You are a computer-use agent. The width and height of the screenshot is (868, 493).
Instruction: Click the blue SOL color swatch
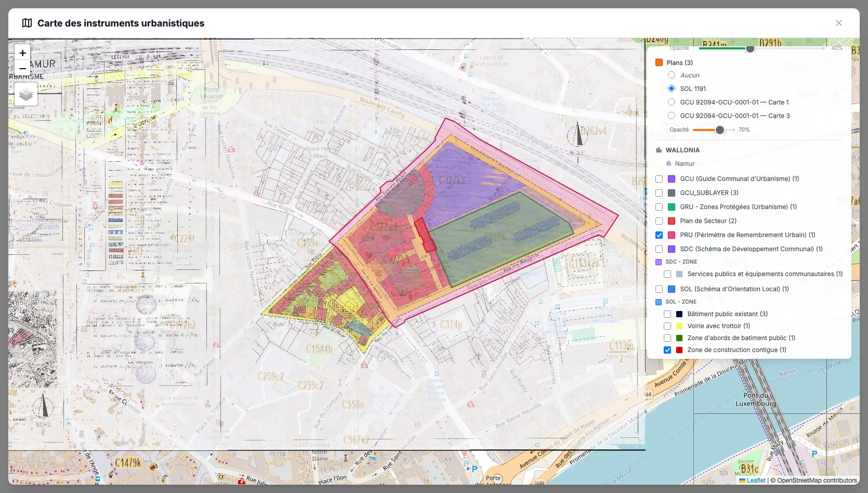(672, 289)
